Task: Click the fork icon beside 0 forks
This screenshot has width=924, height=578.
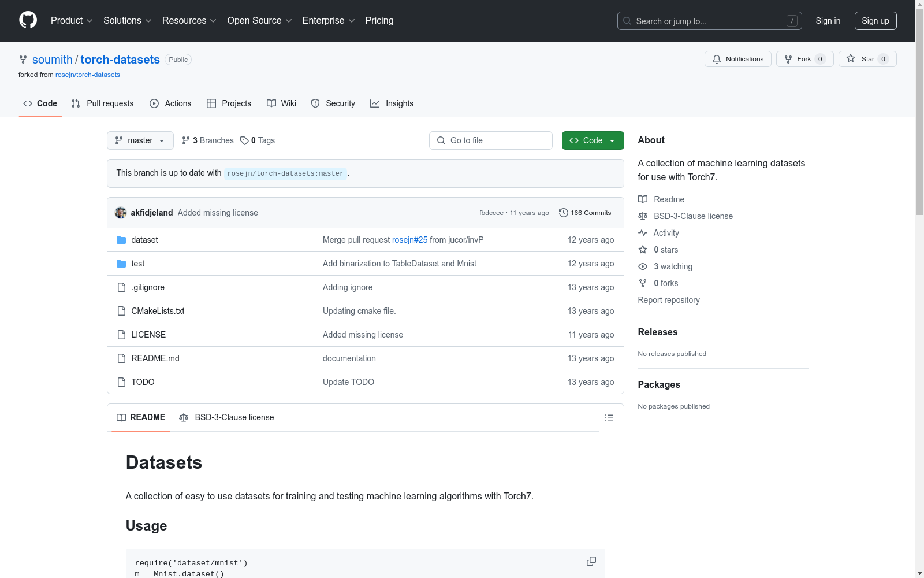Action: [643, 283]
